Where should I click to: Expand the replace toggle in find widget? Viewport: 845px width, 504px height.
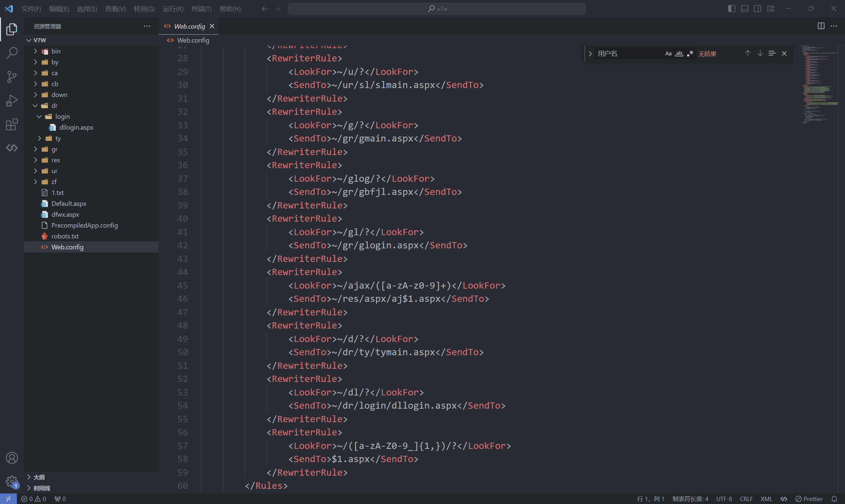point(590,53)
